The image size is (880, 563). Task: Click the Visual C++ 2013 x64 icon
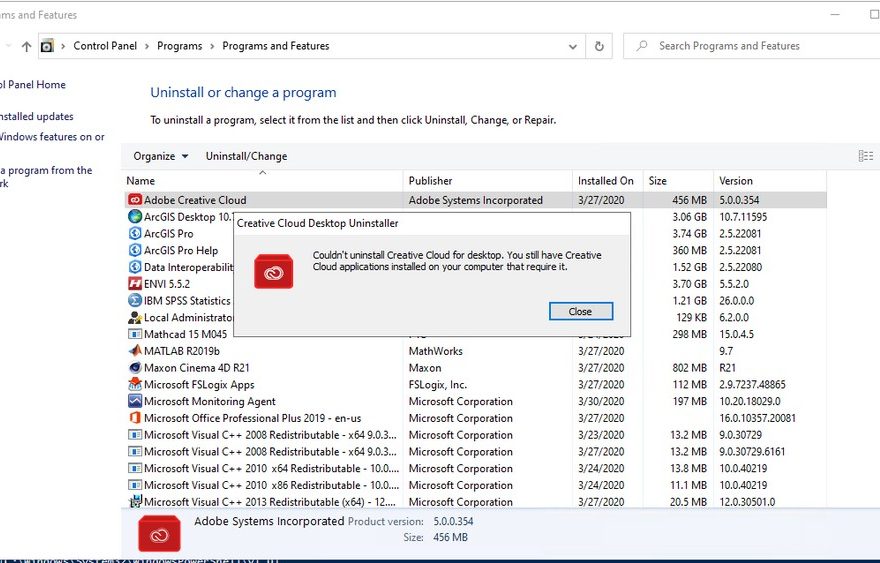[135, 502]
